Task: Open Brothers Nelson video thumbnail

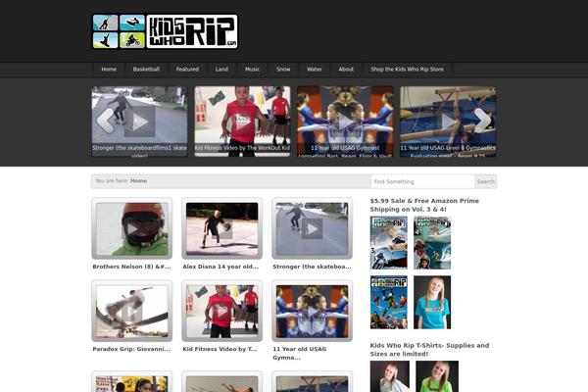Action: pos(132,228)
